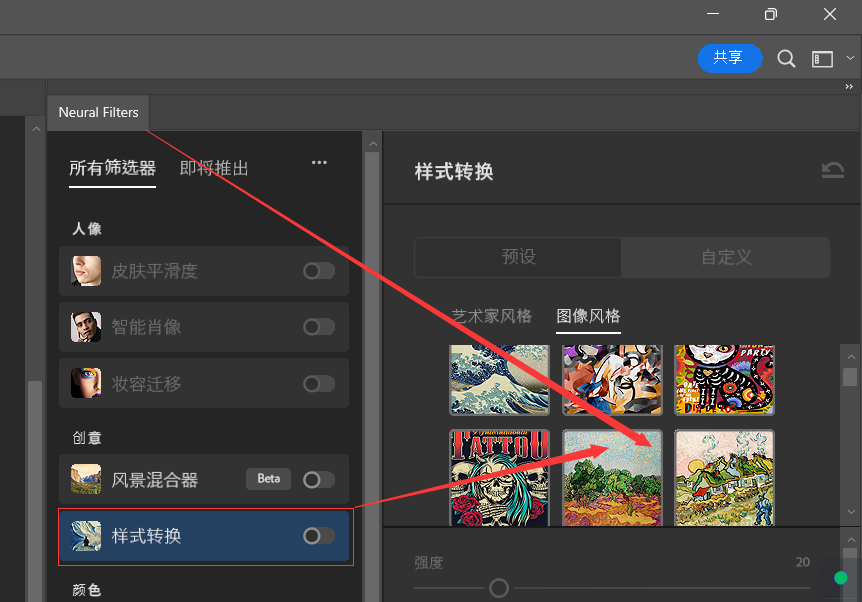Viewport: 862px width, 602px height.
Task: Toggle the 皮肤平滑度 filter switch
Action: [319, 270]
